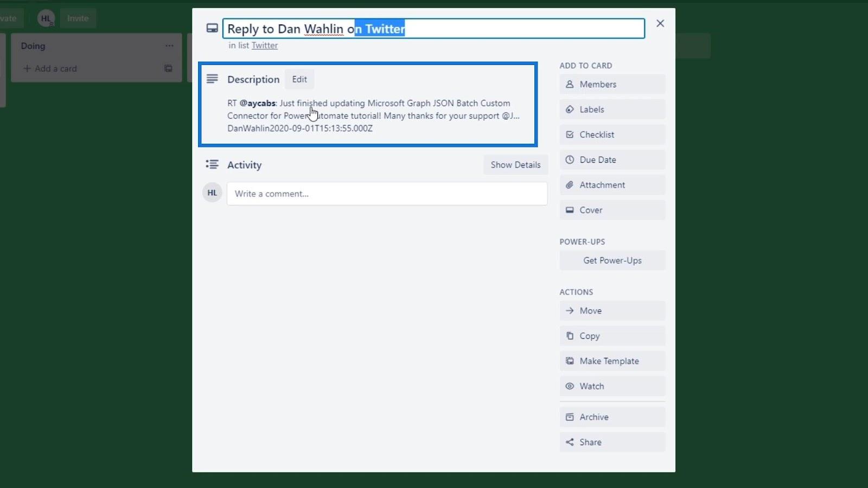Screen dimensions: 868x488
Task: Choose a Cover for the card
Action: [612, 210]
